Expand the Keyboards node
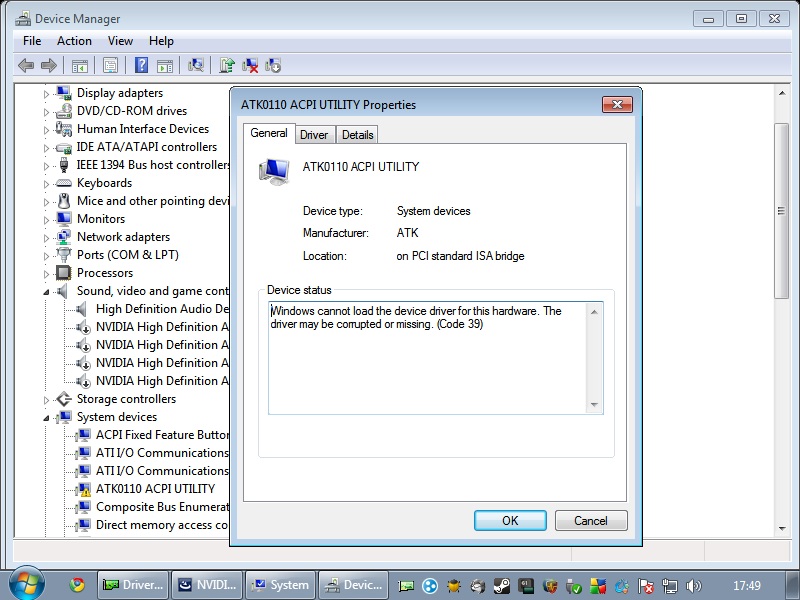The height and width of the screenshot is (600, 800). (x=46, y=184)
